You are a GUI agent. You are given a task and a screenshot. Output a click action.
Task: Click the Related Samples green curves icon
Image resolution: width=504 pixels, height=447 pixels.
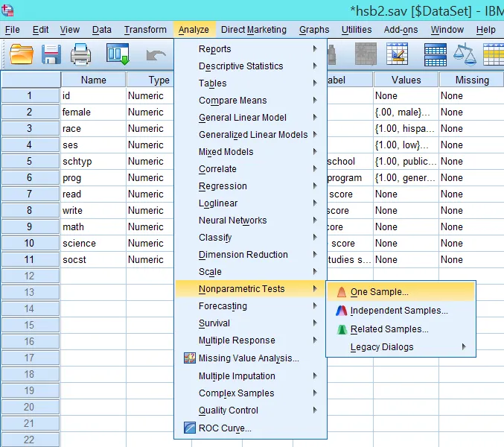[342, 329]
